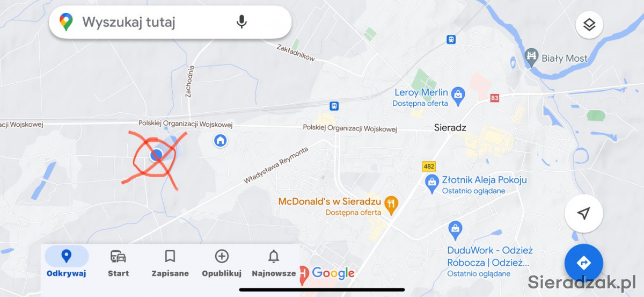Screen dimensions: 644x297
Task: Open the Opublikuj contribute tab
Action: point(222,263)
